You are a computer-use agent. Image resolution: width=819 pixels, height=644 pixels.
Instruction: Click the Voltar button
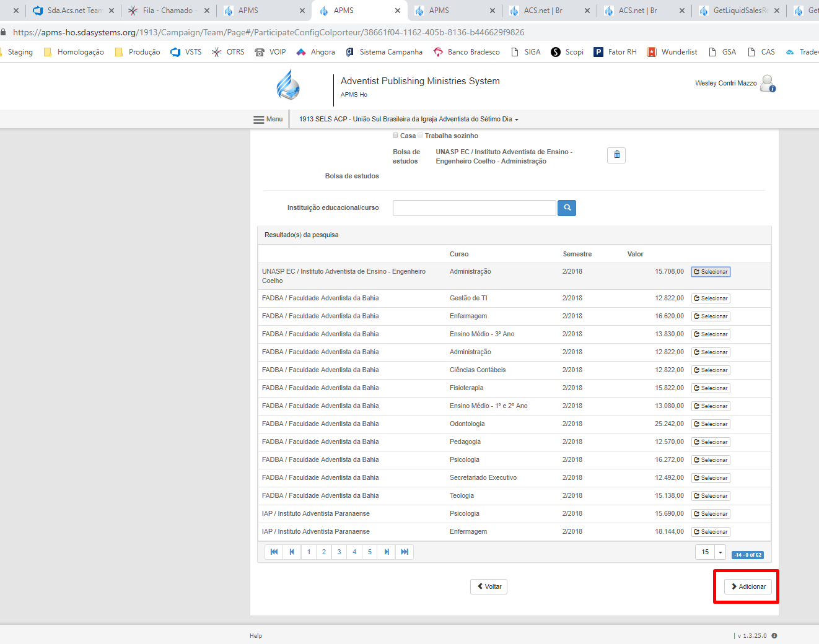coord(489,586)
